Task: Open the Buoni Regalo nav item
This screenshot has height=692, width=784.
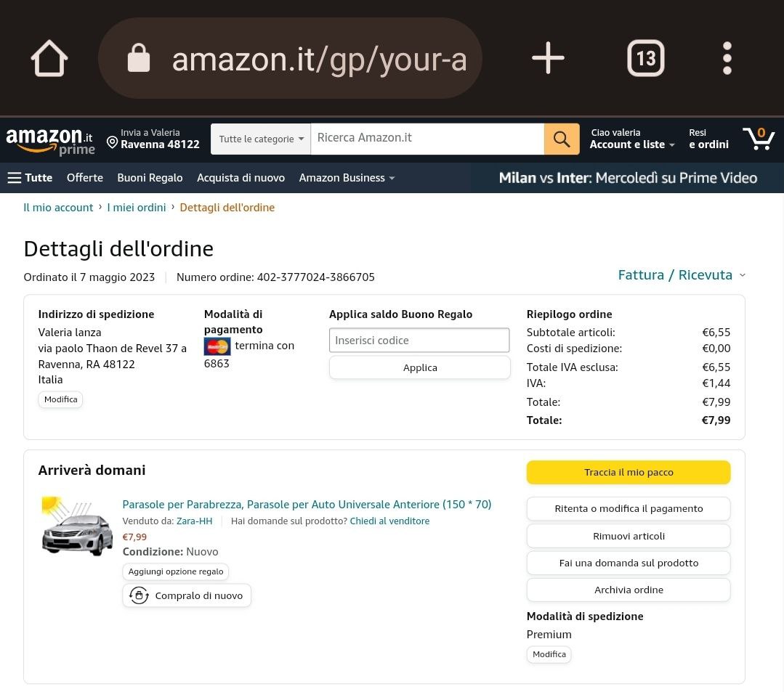Action: click(150, 178)
